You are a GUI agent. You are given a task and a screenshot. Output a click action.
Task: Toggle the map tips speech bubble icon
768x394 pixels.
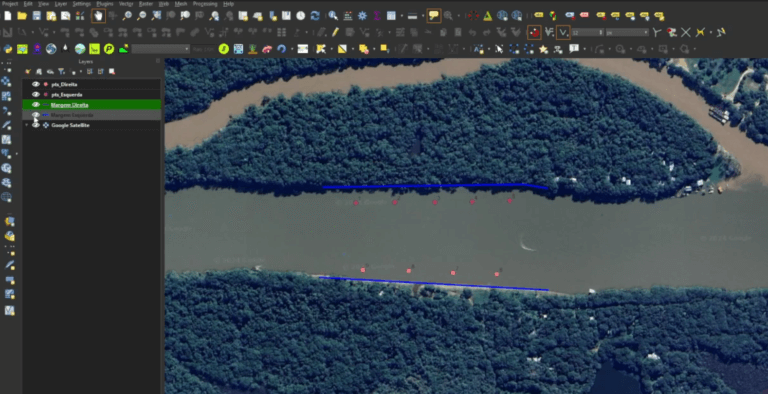(433, 16)
